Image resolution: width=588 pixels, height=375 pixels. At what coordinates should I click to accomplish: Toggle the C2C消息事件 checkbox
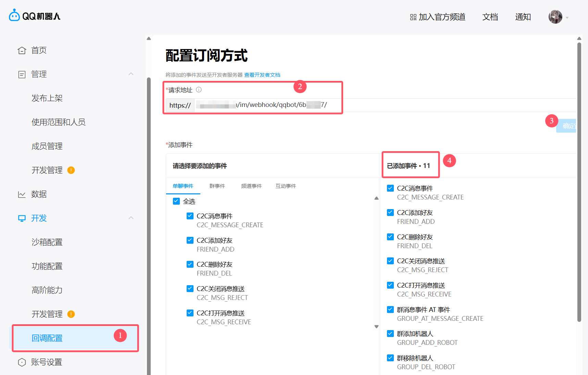click(x=190, y=216)
